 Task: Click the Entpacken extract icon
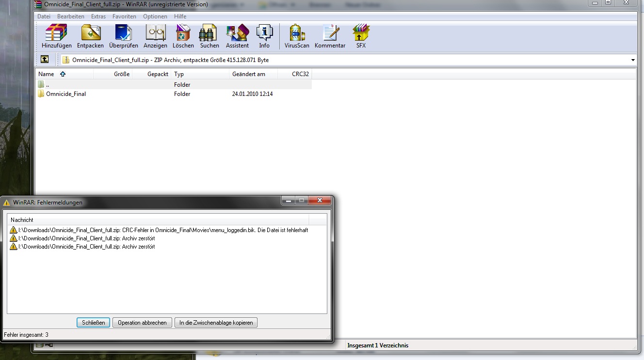90,36
